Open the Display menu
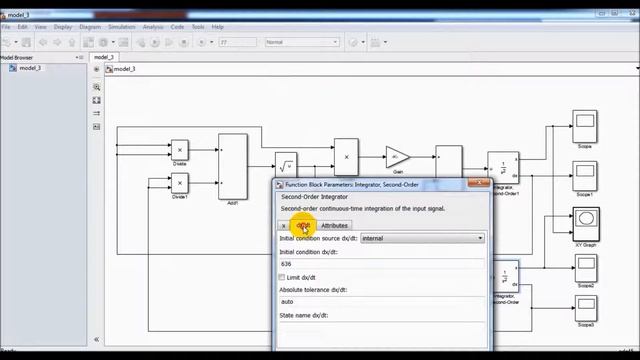This screenshot has width=640, height=360. (x=63, y=27)
